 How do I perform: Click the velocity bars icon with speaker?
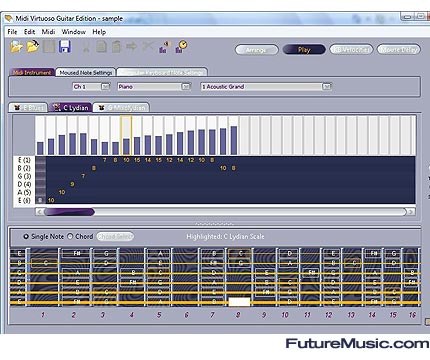click(165, 47)
